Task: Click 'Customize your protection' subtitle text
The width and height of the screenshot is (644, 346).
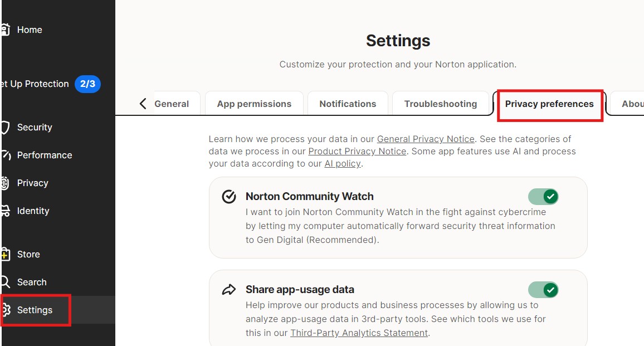Action: (398, 65)
